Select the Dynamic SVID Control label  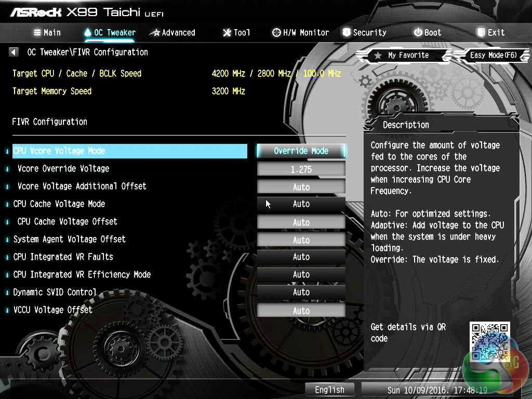(x=55, y=292)
